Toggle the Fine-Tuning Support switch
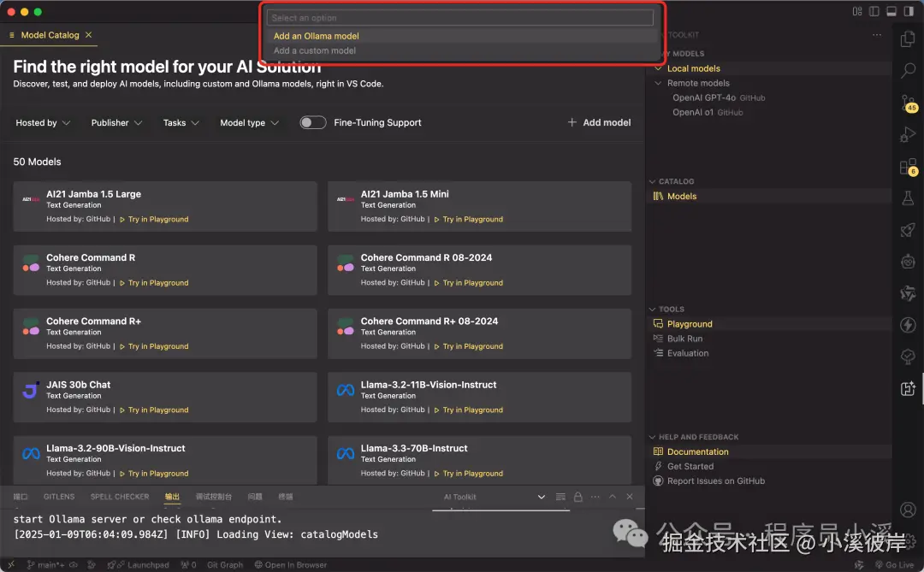924x572 pixels. [x=312, y=122]
